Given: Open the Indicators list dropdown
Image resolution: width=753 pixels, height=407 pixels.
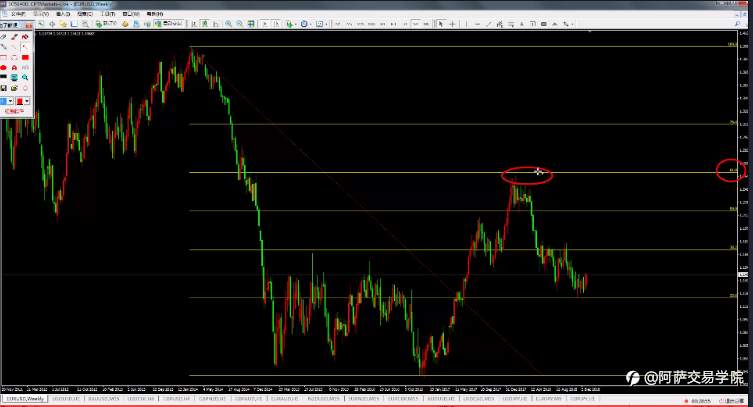Looking at the screenshot, I should click(x=291, y=24).
